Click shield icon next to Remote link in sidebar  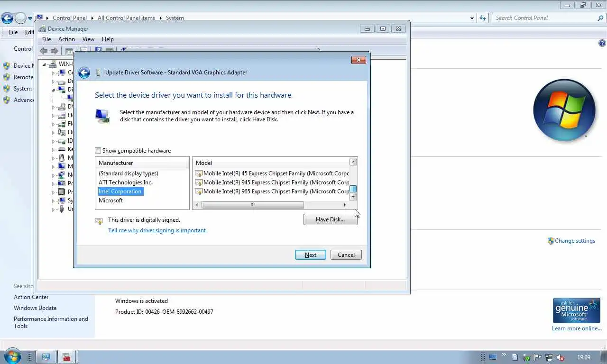(7, 77)
